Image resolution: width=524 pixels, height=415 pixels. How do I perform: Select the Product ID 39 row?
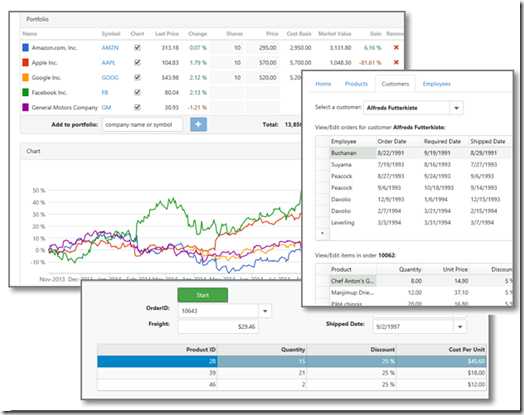[292, 373]
